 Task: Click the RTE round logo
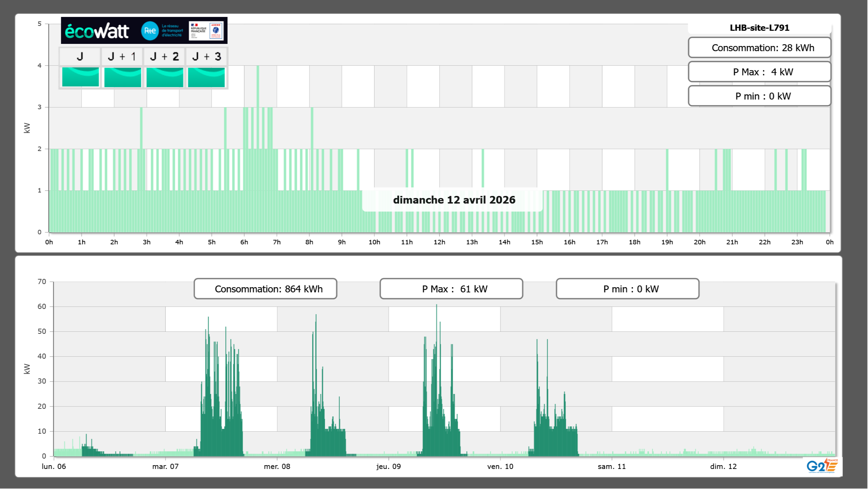(150, 31)
